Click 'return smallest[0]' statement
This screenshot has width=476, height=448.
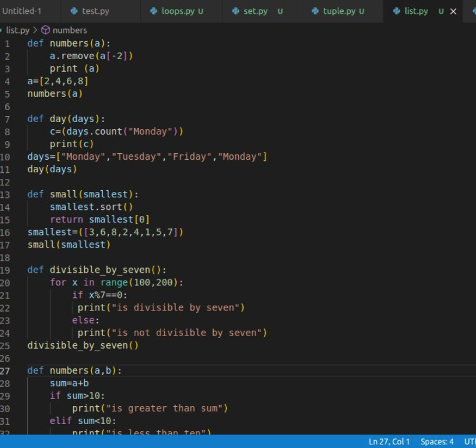coord(99,220)
